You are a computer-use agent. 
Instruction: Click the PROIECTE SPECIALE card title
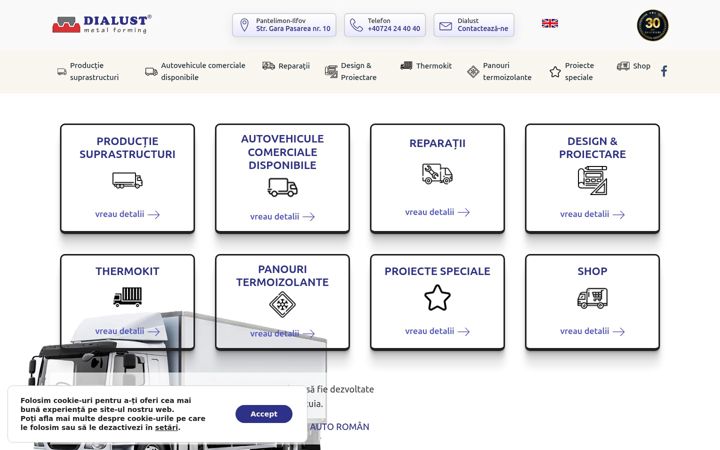(437, 271)
